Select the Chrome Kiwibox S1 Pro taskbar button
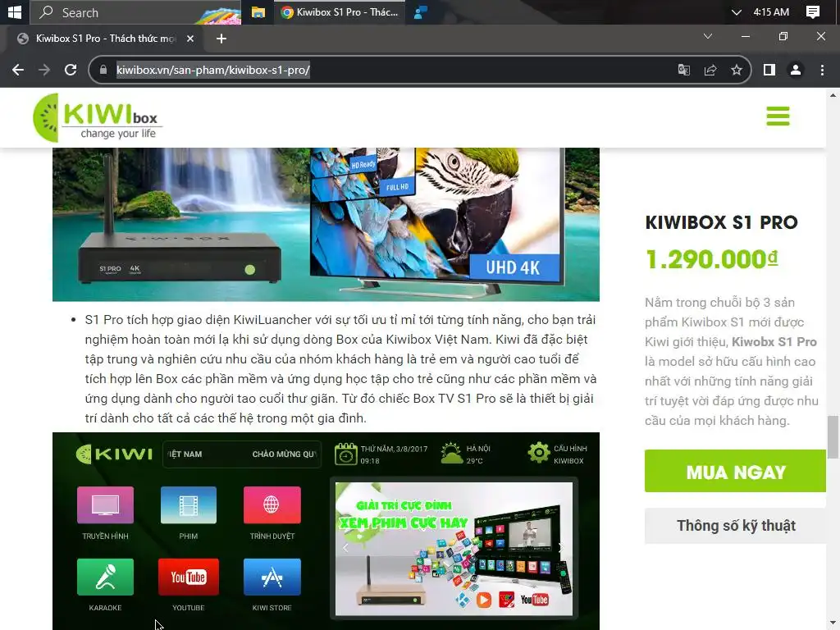The width and height of the screenshot is (840, 630). 340,11
